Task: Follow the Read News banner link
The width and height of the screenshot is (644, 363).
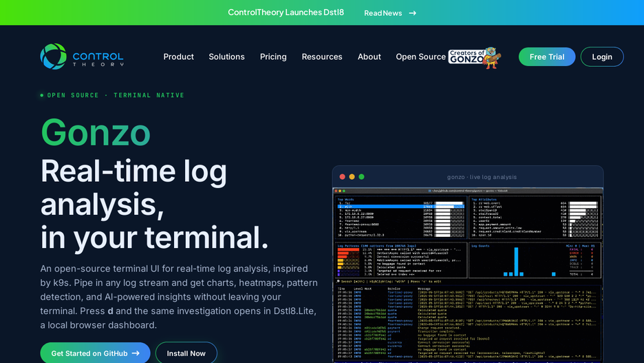Action: coord(383,13)
